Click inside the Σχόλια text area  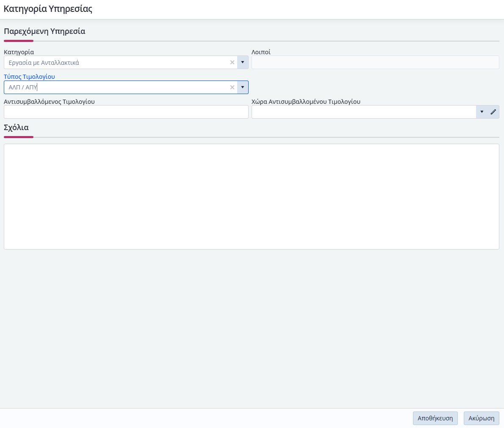point(251,197)
